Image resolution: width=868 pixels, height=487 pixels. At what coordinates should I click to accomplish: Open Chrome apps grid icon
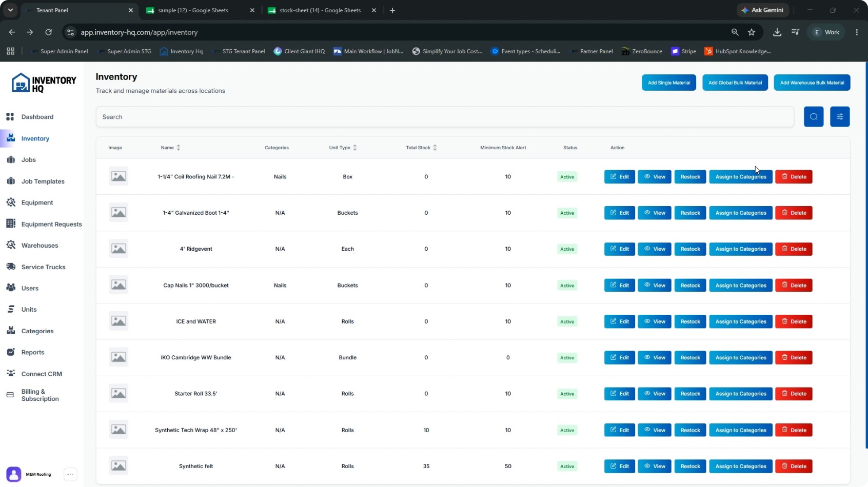pyautogui.click(x=10, y=51)
